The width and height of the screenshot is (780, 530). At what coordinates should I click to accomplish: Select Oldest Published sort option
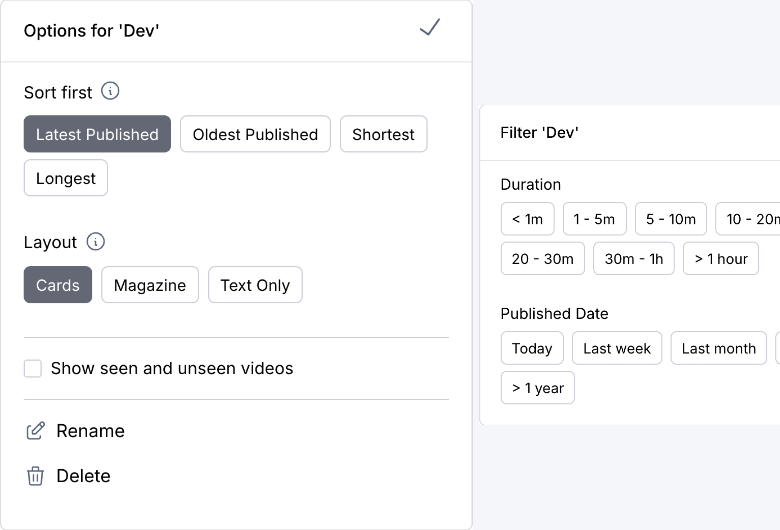[255, 134]
